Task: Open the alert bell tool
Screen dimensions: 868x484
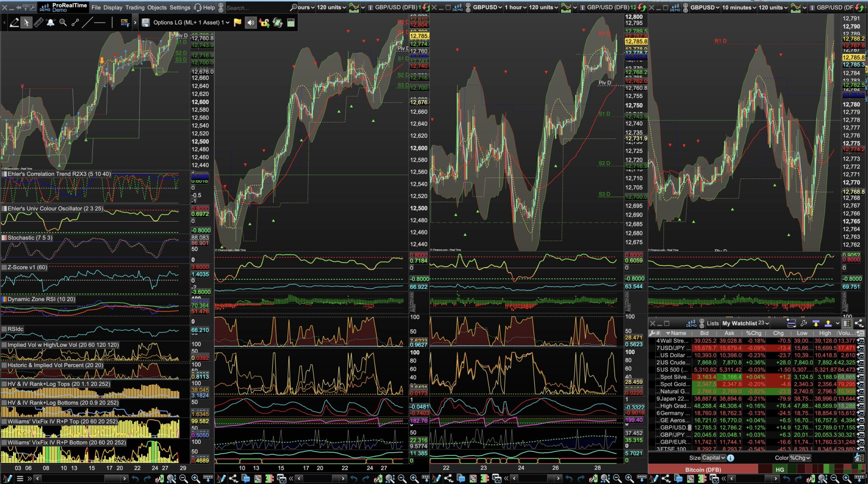Action: (50, 23)
